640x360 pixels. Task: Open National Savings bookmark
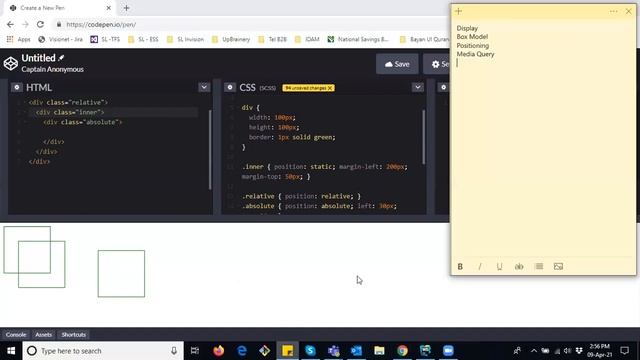(x=358, y=39)
